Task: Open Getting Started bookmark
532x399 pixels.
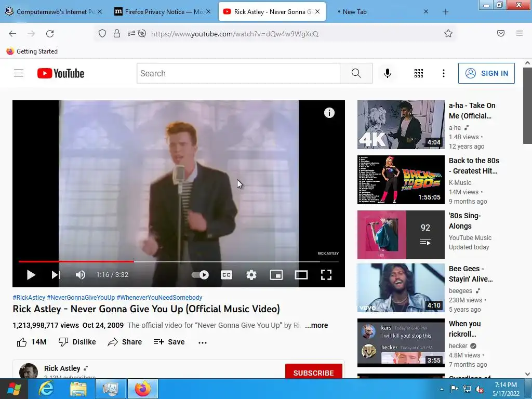Action: (x=32, y=51)
